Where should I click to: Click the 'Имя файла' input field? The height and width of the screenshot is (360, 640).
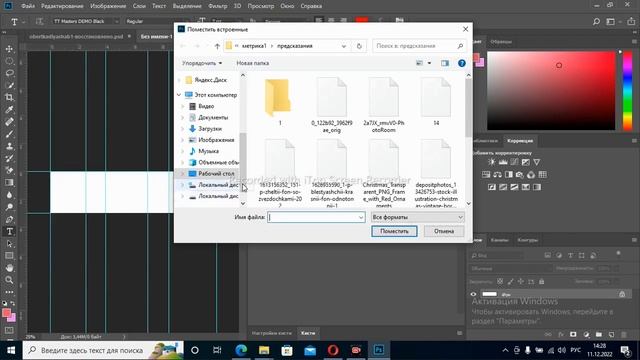(316, 217)
